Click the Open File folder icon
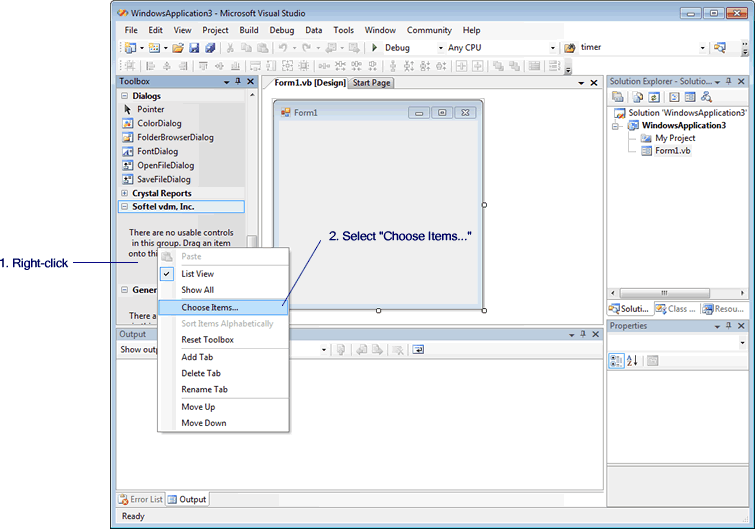The width and height of the screenshot is (755, 529). 177,48
